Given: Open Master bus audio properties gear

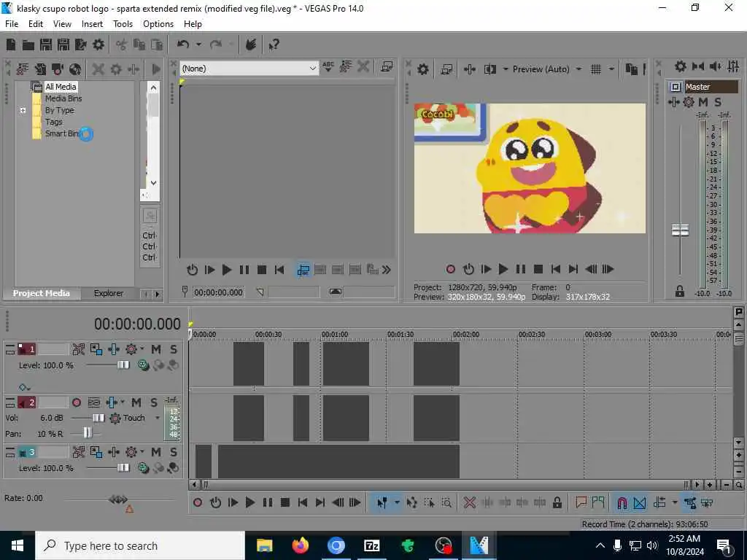Looking at the screenshot, I should [681, 66].
